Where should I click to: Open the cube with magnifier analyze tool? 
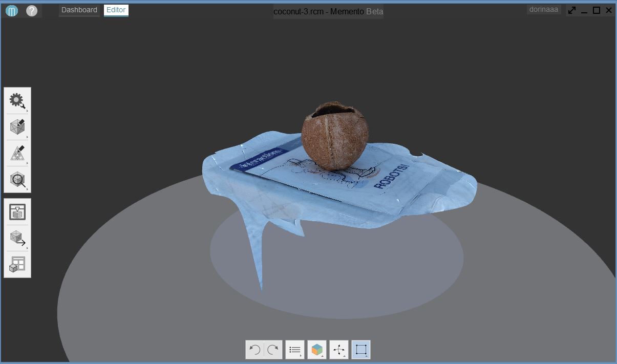[17, 179]
